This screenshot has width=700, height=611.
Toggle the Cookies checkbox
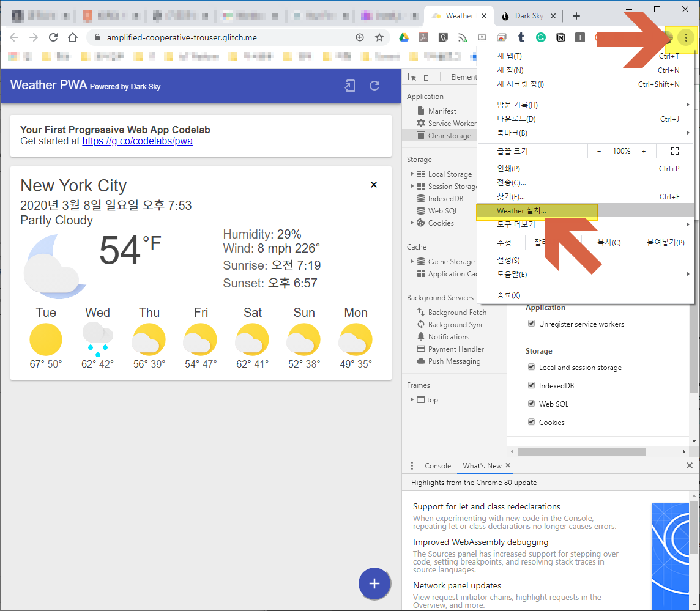(x=531, y=422)
